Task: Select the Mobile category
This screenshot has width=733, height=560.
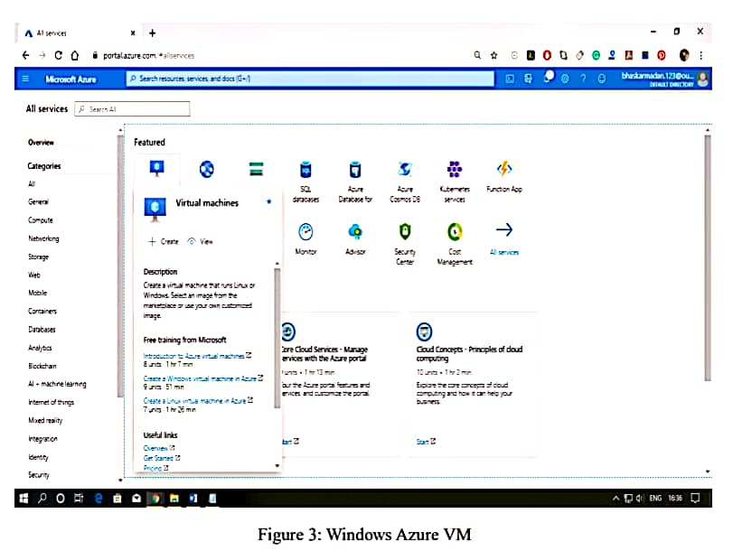Action: (37, 293)
